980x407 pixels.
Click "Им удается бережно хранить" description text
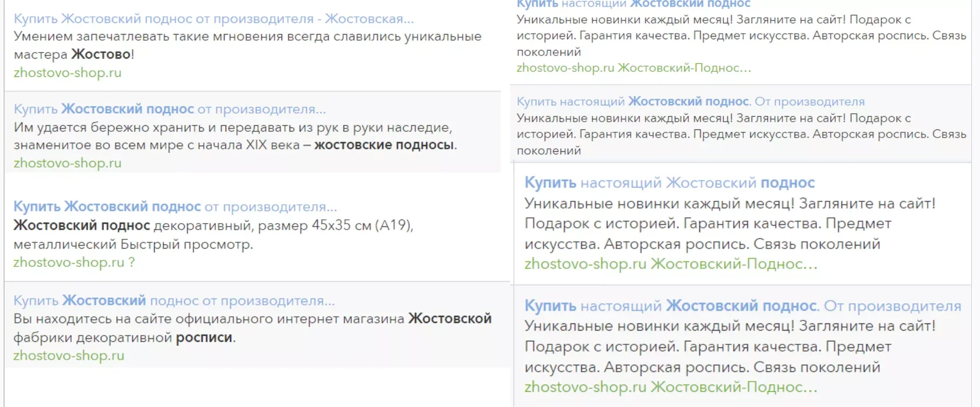point(235,136)
